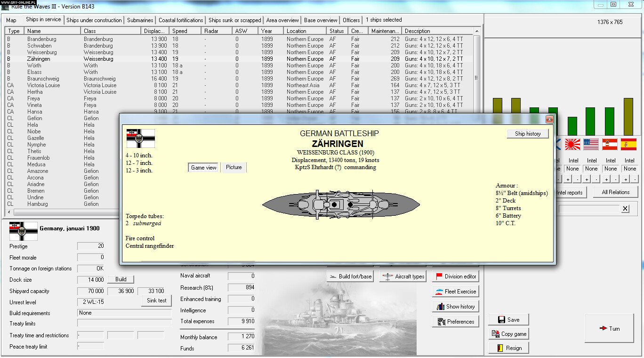Switch ship dialog to Picture view
This screenshot has height=358, width=644.
pyautogui.click(x=233, y=167)
